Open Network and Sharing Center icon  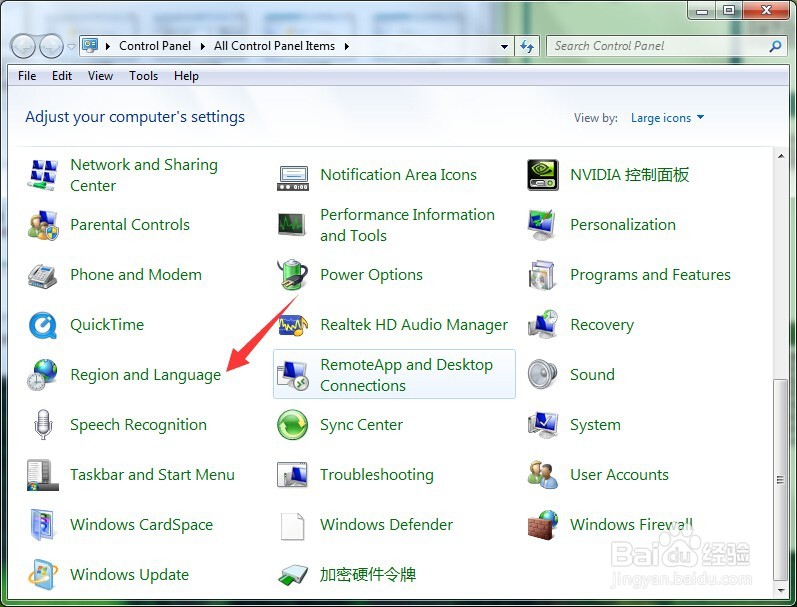coord(43,175)
